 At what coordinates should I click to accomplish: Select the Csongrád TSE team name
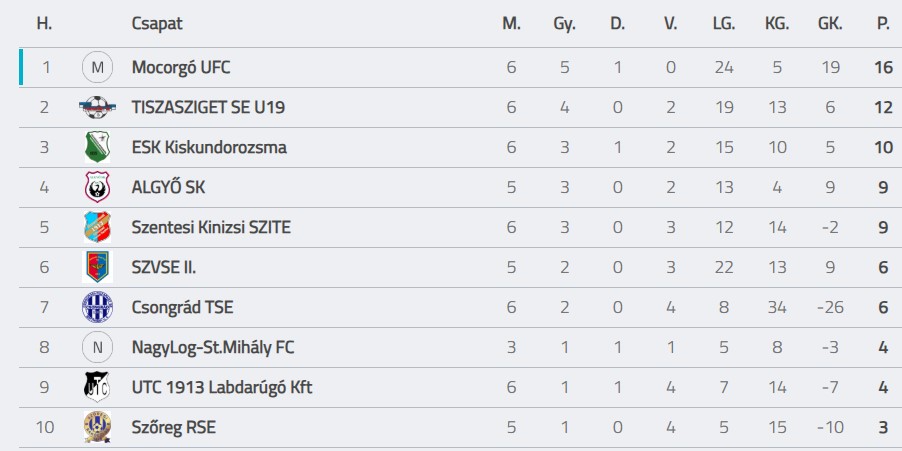[x=182, y=308]
